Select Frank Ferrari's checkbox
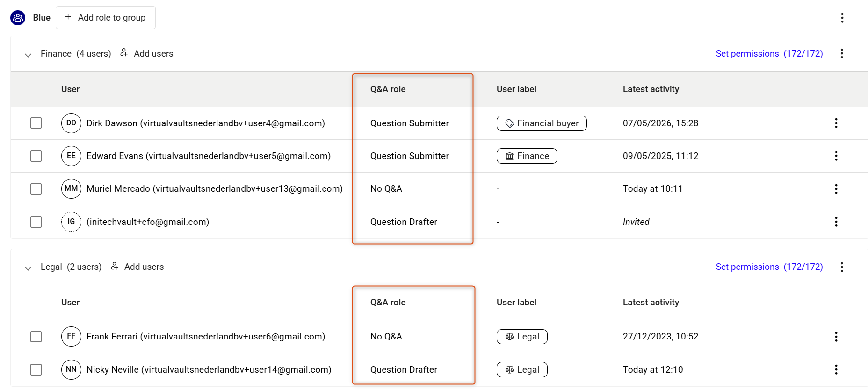 click(36, 337)
